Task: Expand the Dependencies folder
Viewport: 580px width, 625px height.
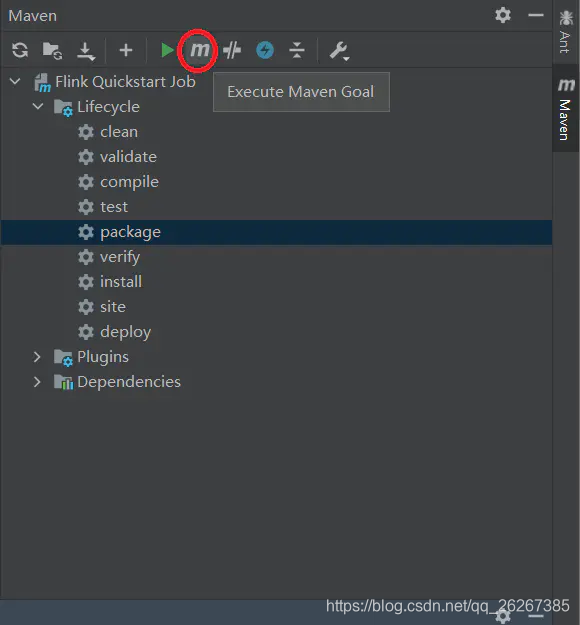Action: click(37, 382)
